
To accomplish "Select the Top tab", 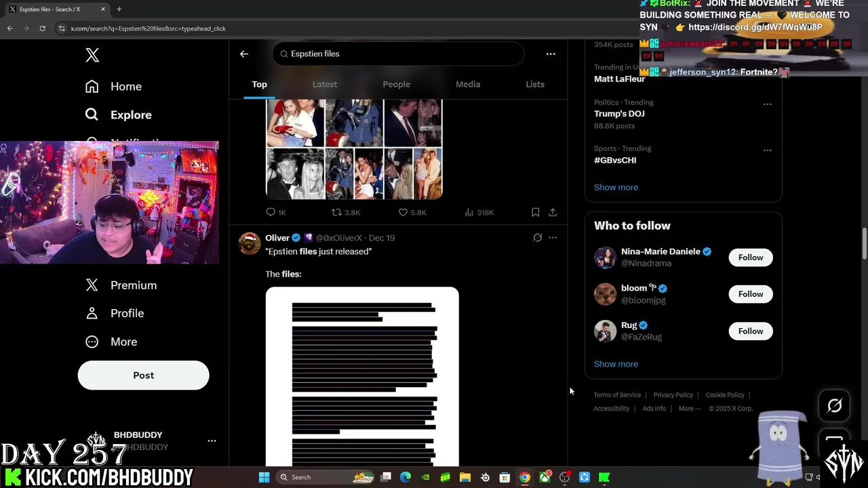I will [260, 85].
